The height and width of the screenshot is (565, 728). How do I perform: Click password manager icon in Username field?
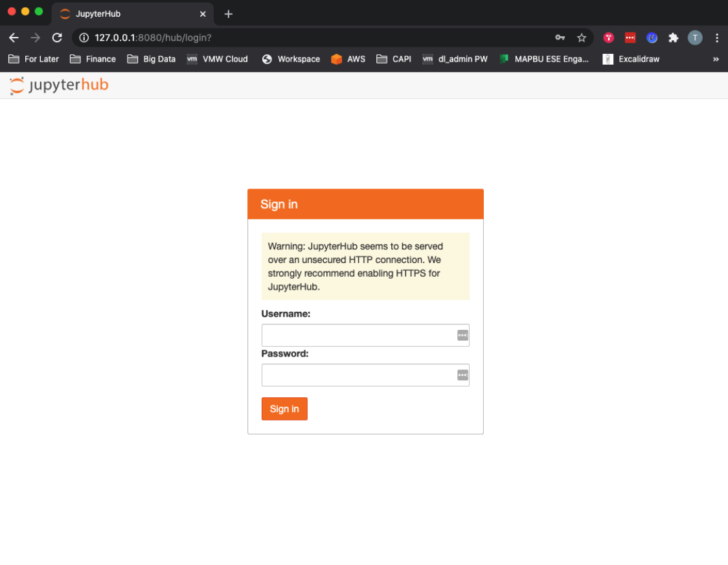pos(462,335)
